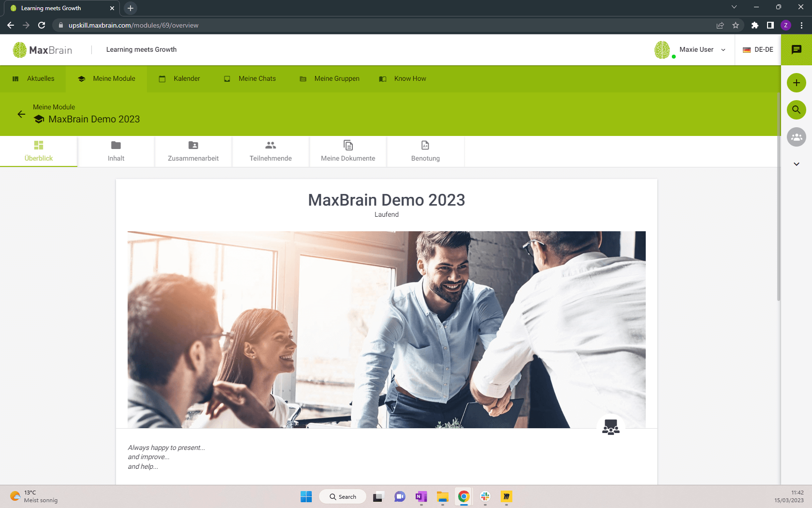
Task: Open the chat panel icon in the header
Action: tap(797, 50)
